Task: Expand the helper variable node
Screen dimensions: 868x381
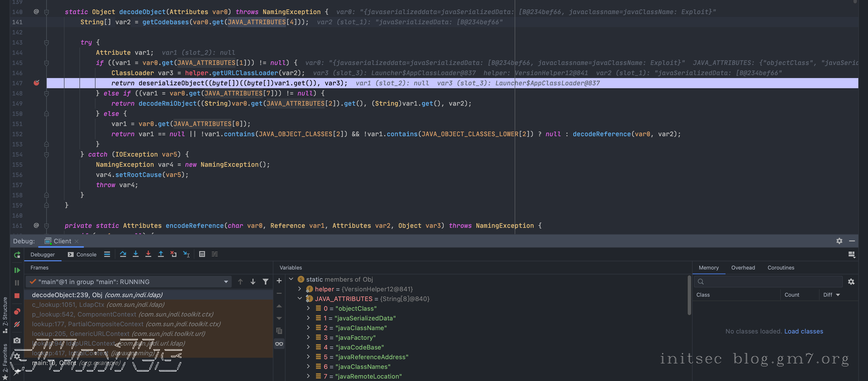Action: tap(300, 289)
